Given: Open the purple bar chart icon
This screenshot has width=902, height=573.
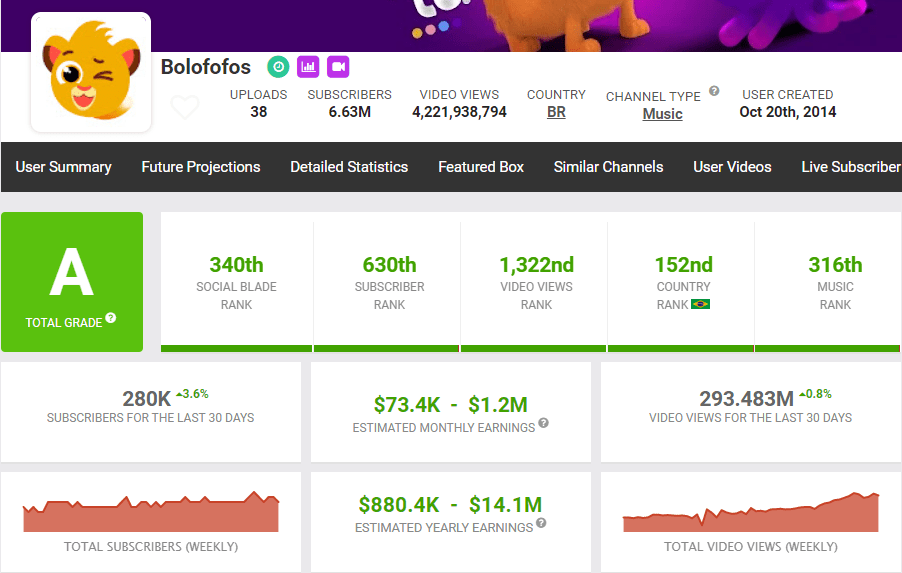Looking at the screenshot, I should 308,67.
